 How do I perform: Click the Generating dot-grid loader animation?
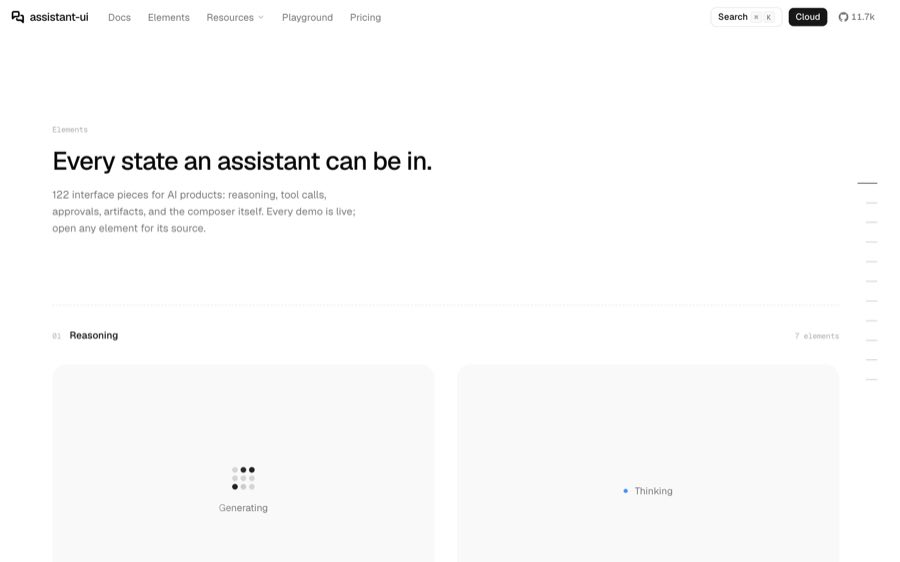point(243,478)
